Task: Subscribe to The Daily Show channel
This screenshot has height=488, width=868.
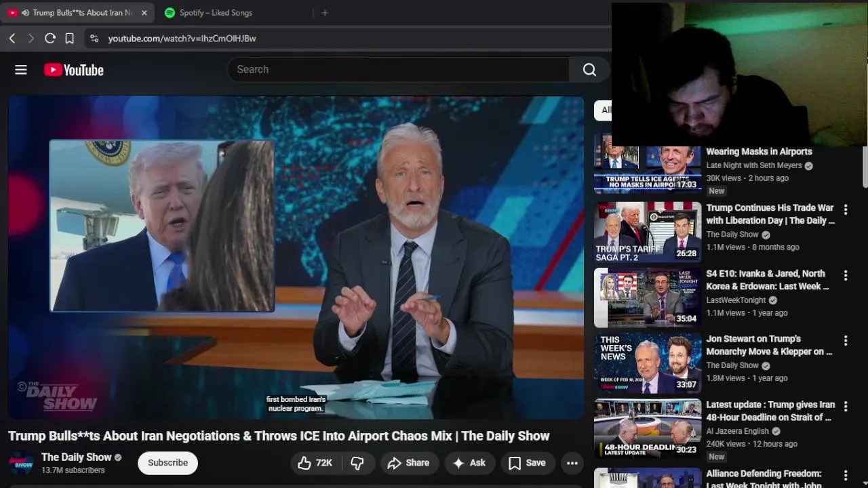Action: (x=167, y=463)
